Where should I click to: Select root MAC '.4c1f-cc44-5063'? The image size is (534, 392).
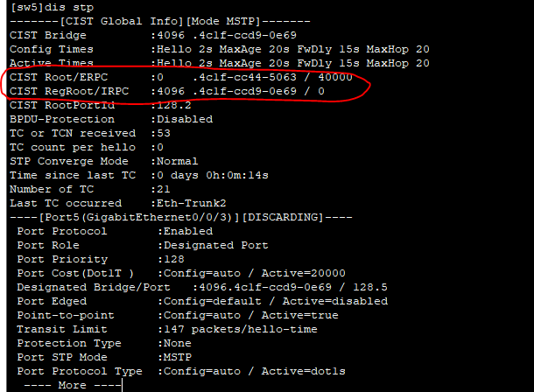244,77
